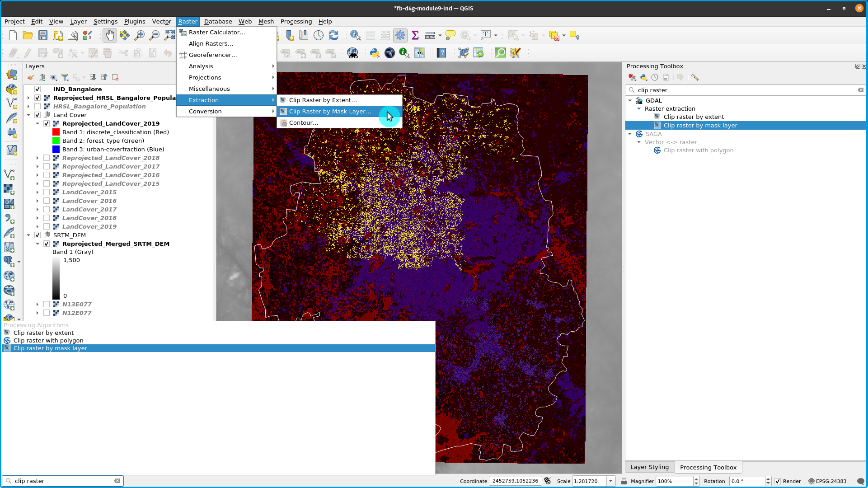Image resolution: width=868 pixels, height=488 pixels.
Task: Select the Georeferencer tool icon
Action: point(183,55)
